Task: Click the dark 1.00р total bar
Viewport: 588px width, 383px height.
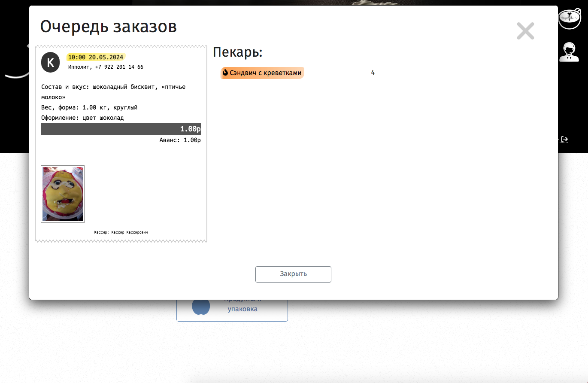Action: 121,129
